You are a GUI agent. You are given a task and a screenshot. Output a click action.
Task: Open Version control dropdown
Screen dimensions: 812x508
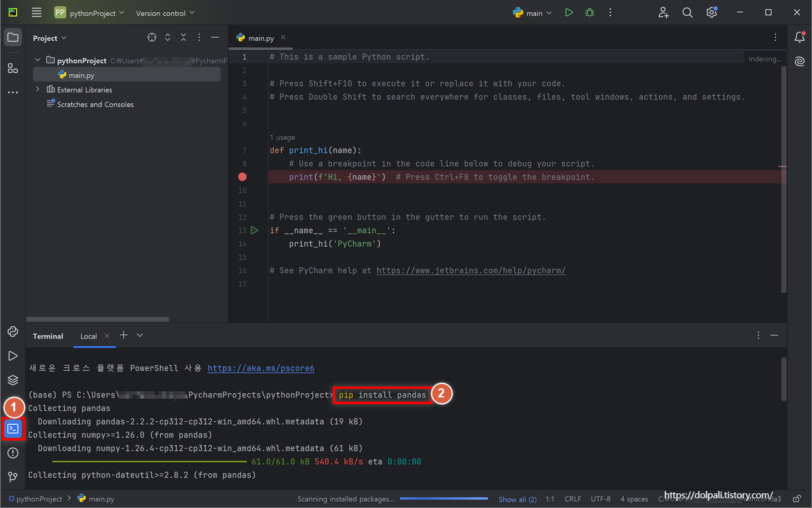(165, 13)
